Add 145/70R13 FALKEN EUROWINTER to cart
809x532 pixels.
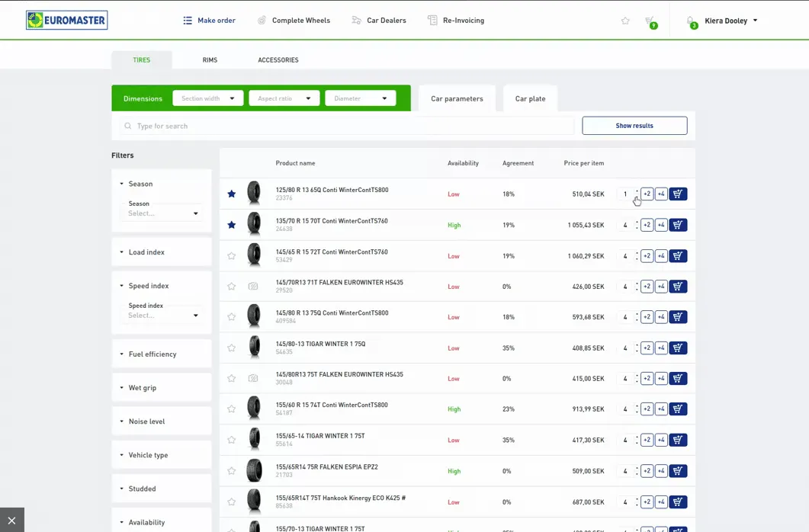point(678,286)
